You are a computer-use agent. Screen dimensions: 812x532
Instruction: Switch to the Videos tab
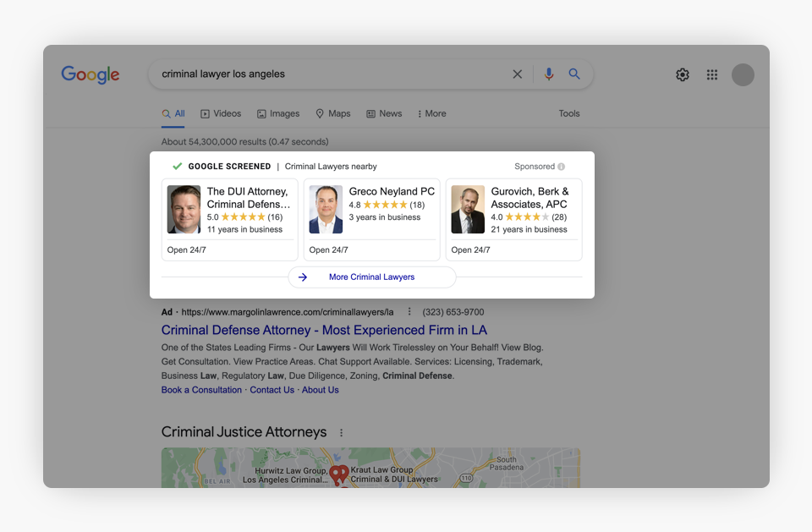(x=221, y=113)
